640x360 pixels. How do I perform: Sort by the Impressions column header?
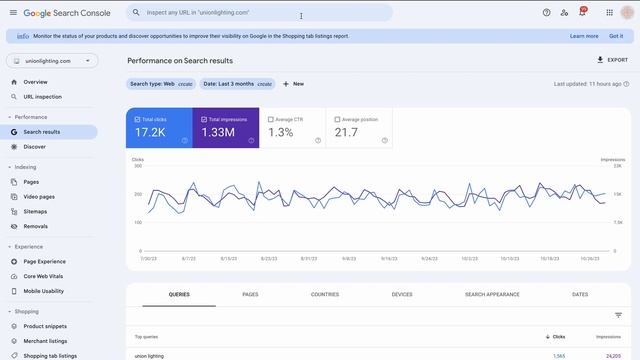[x=608, y=337]
